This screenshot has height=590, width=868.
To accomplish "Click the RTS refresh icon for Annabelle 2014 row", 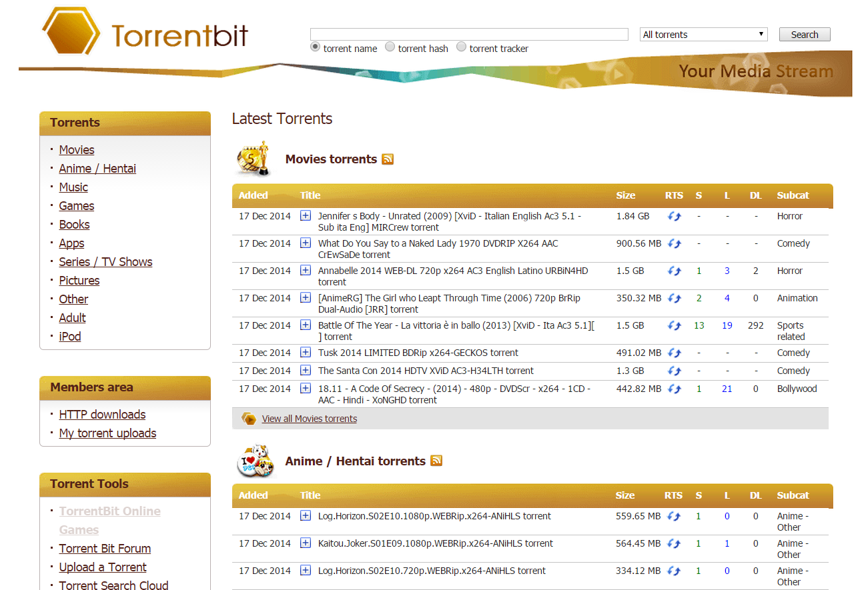I will click(x=675, y=271).
